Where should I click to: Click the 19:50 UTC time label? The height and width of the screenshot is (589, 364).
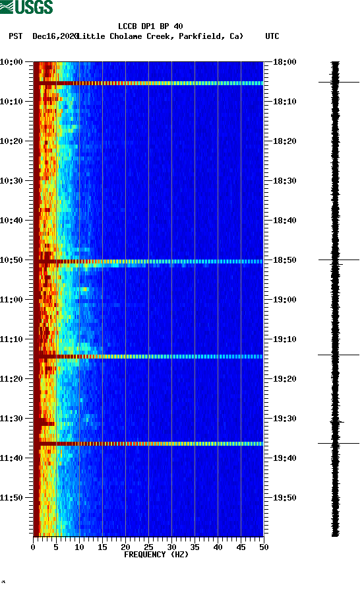[x=285, y=498]
